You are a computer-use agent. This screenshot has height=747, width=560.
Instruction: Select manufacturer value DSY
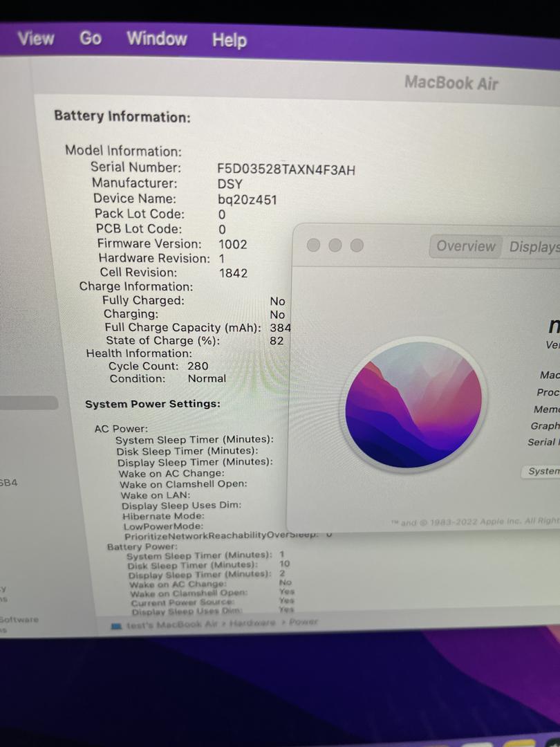coord(230,185)
